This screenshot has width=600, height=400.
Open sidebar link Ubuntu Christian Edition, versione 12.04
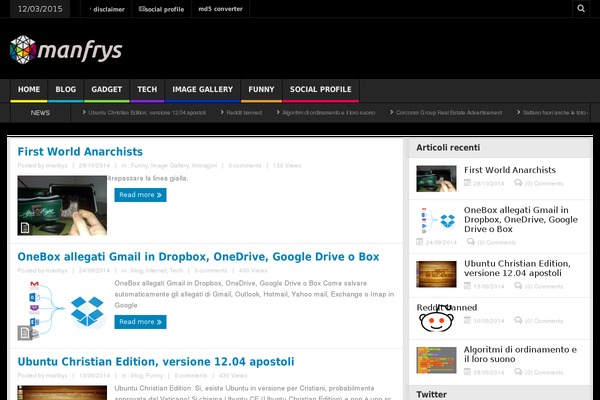coord(517,268)
